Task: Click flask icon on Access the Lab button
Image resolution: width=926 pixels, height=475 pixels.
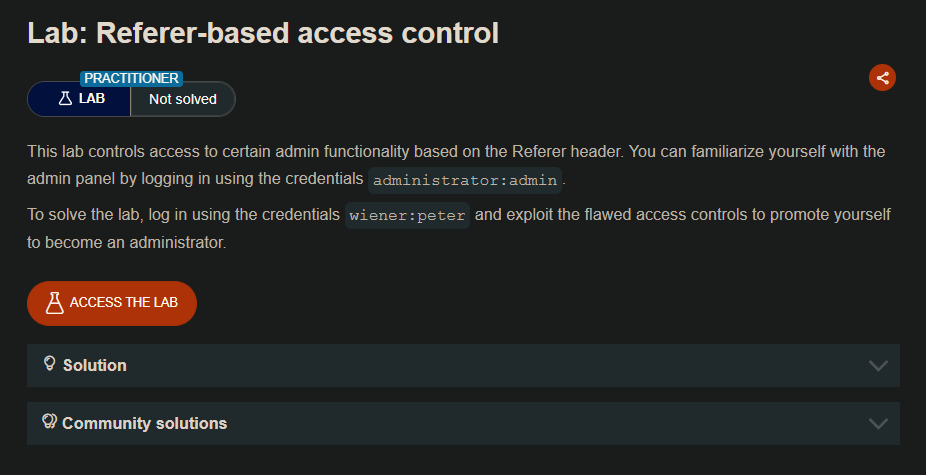Action: coord(54,303)
